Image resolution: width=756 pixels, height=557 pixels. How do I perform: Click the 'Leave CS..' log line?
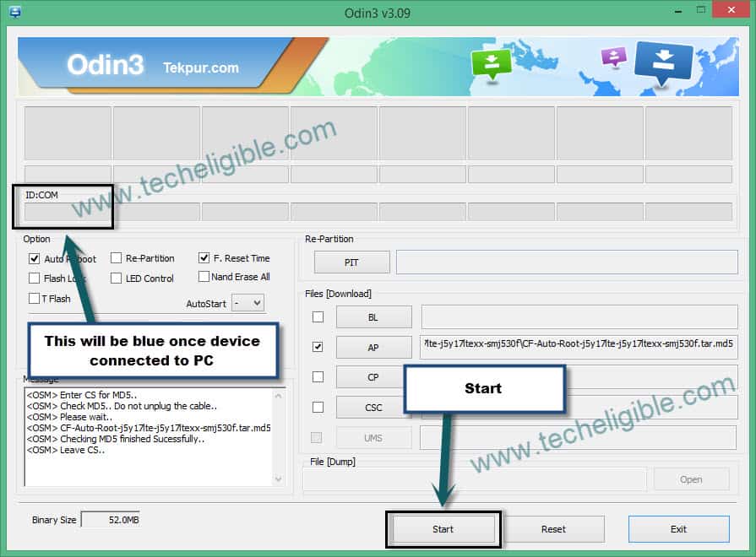pos(66,450)
